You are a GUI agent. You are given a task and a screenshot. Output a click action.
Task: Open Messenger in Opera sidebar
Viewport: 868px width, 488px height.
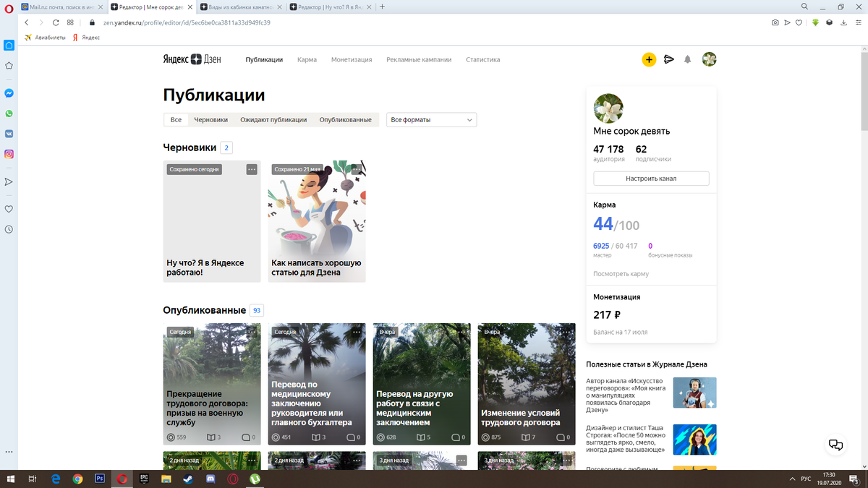tap(9, 93)
